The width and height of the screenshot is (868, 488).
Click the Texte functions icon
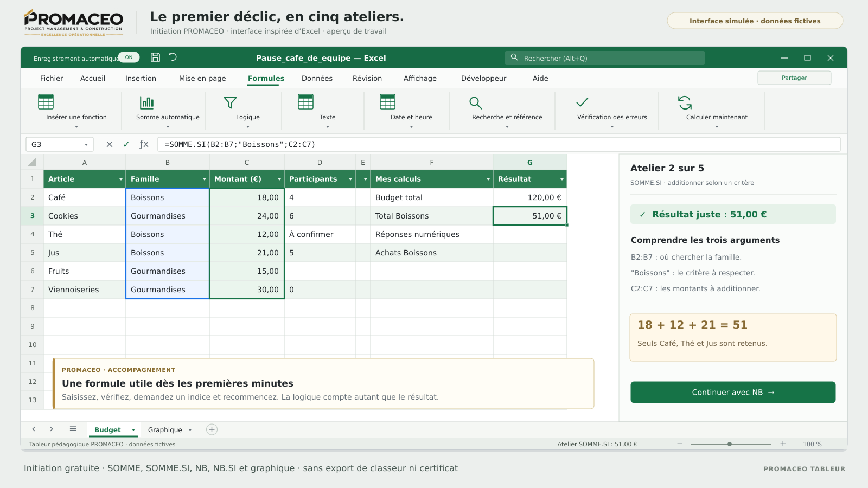click(305, 102)
